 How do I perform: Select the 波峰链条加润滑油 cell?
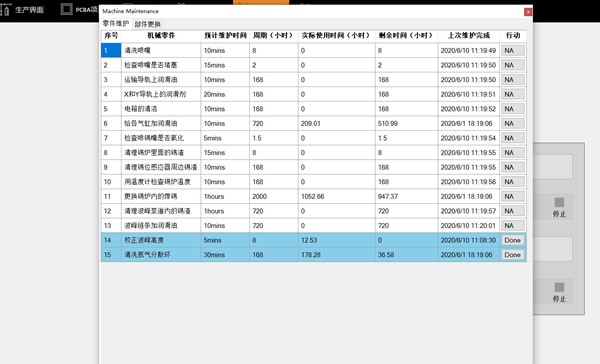click(161, 225)
